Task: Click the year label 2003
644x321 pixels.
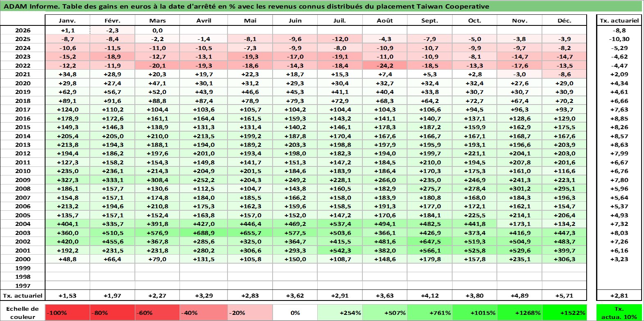Action: click(23, 233)
